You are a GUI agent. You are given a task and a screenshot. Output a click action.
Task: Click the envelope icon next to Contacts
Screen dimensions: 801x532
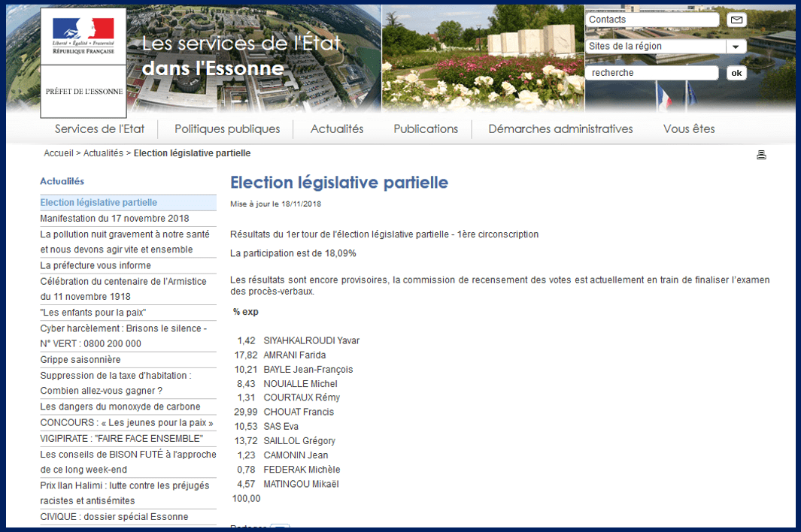(x=736, y=20)
